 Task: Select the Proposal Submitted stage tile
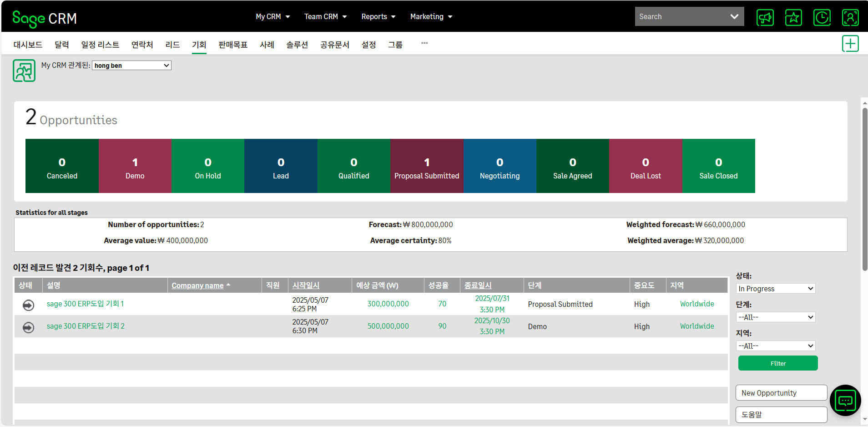(426, 166)
